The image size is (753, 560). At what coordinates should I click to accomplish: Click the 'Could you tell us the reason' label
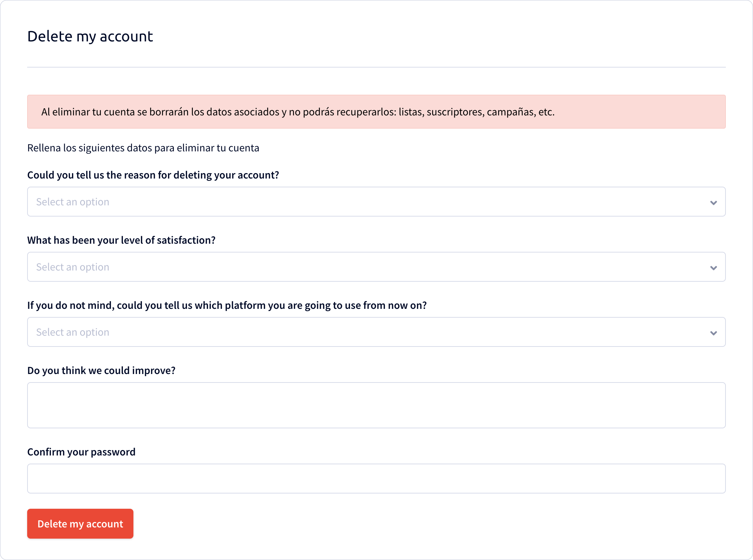tap(153, 175)
